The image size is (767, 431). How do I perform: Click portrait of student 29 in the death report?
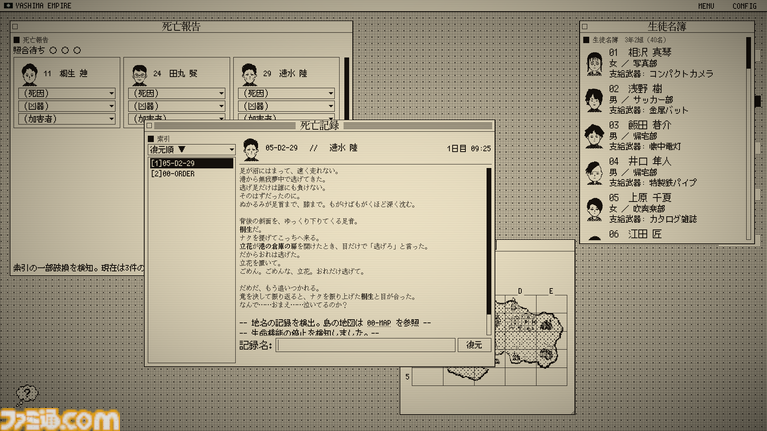pyautogui.click(x=249, y=74)
